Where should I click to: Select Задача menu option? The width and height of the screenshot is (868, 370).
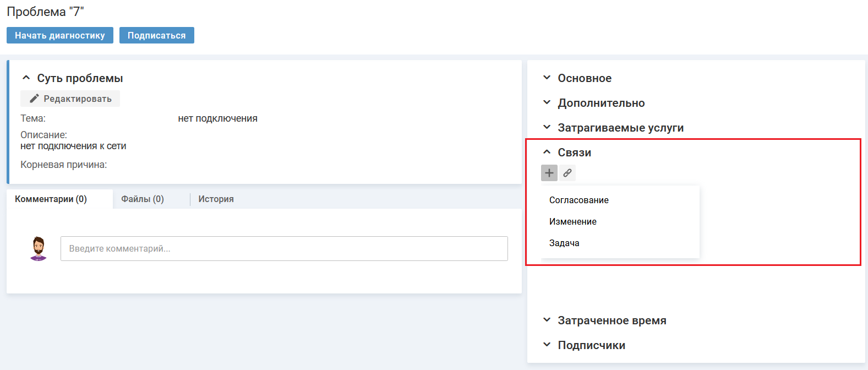[x=564, y=243]
